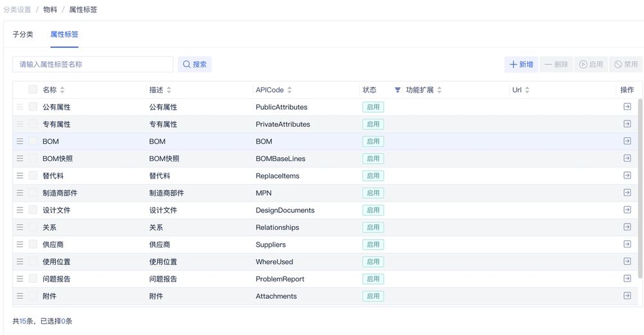The height and width of the screenshot is (335, 644).
Task: Open row action icon for 问题报告
Action: 627,279
